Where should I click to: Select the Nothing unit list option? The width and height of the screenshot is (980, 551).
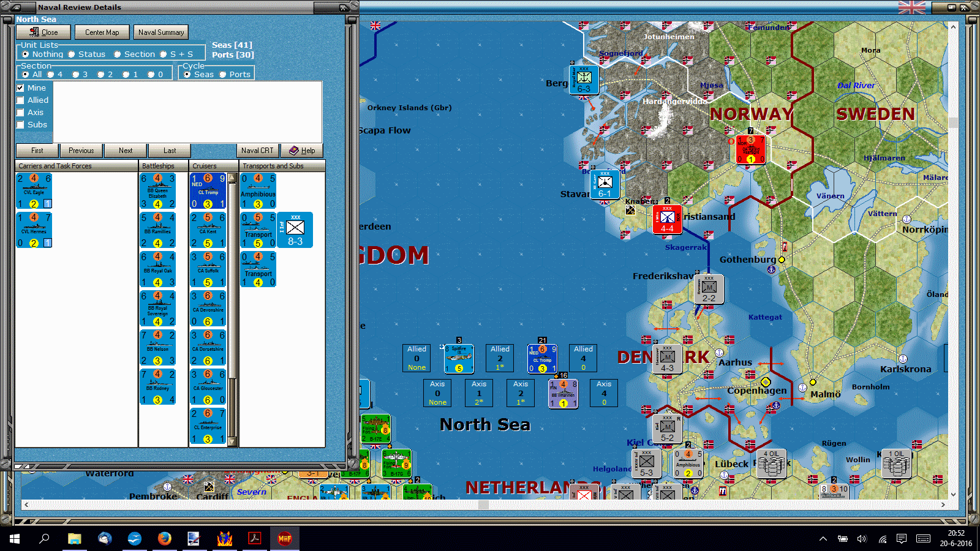click(26, 54)
